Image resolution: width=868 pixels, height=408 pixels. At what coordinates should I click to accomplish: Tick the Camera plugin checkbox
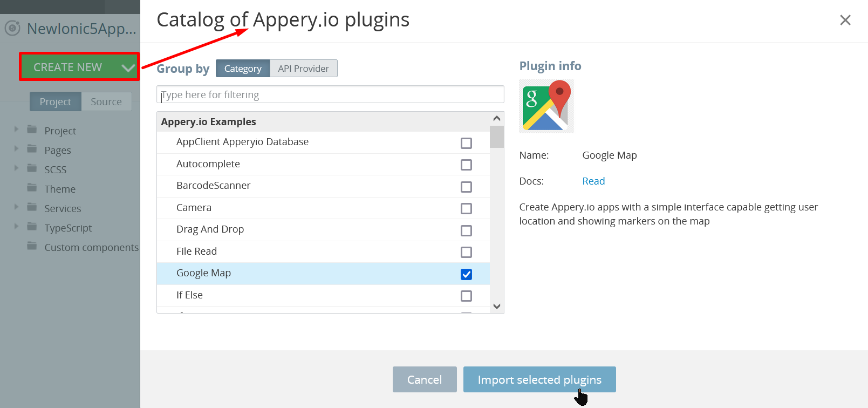466,208
